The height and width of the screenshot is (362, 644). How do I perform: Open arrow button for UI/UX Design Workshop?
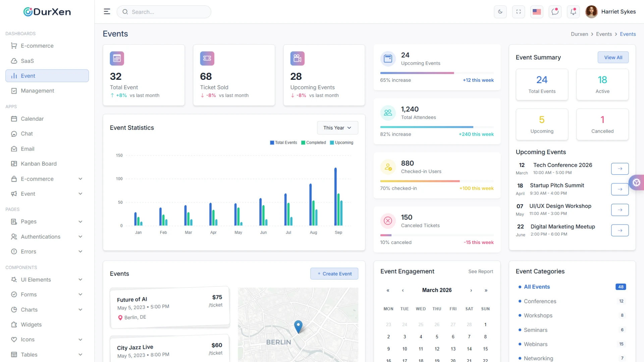tap(620, 210)
